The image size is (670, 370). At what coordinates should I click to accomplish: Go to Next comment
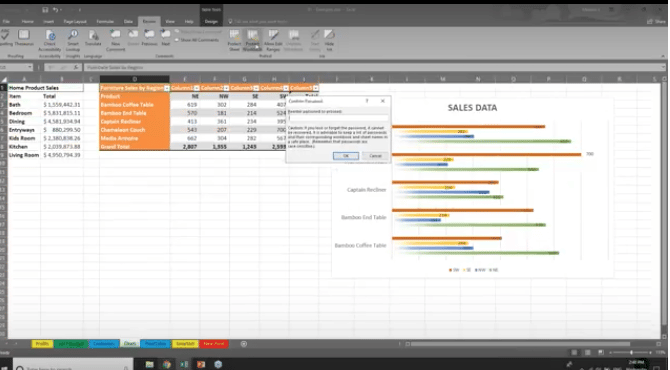165,38
